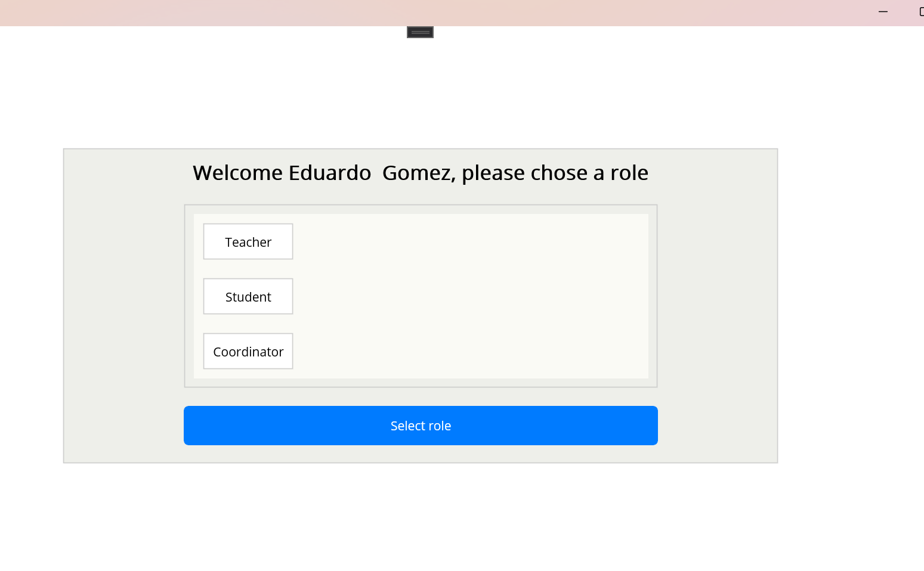Viewport: 924px width, 571px height.
Task: Choose Coordinator from the role list
Action: [248, 351]
